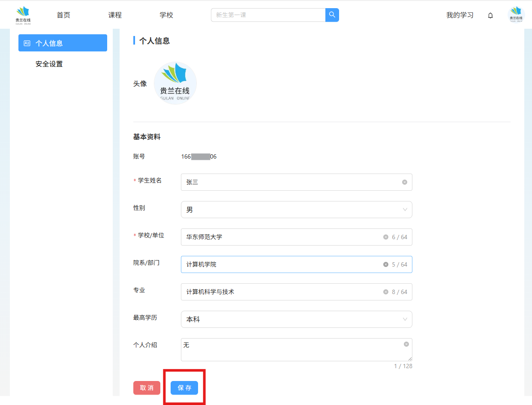This screenshot has width=532, height=405.
Task: Open 课程 in the top navigation
Action: click(x=115, y=15)
